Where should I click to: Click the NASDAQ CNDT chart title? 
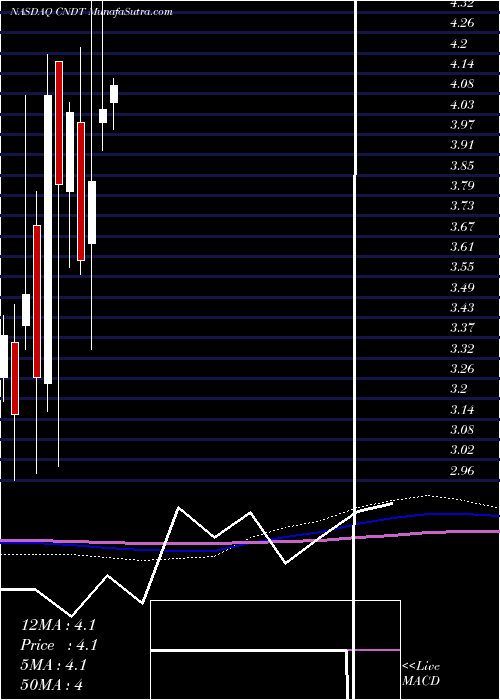coord(91,12)
